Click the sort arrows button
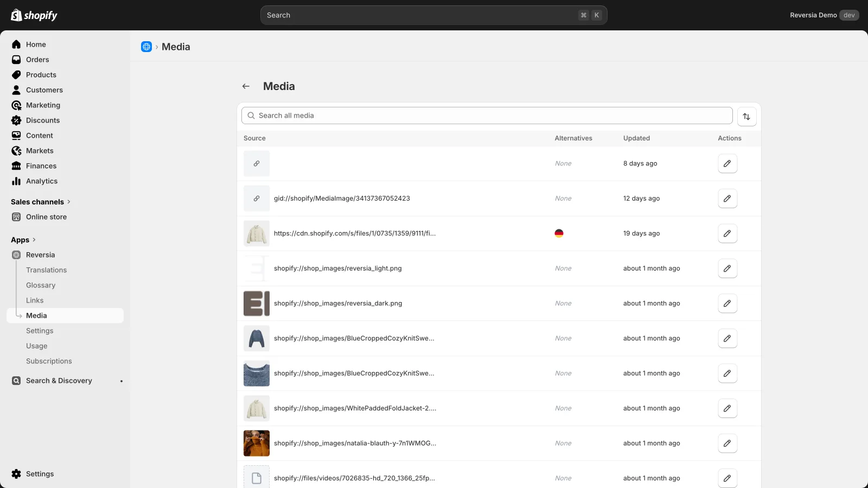The height and width of the screenshot is (488, 868). click(747, 117)
